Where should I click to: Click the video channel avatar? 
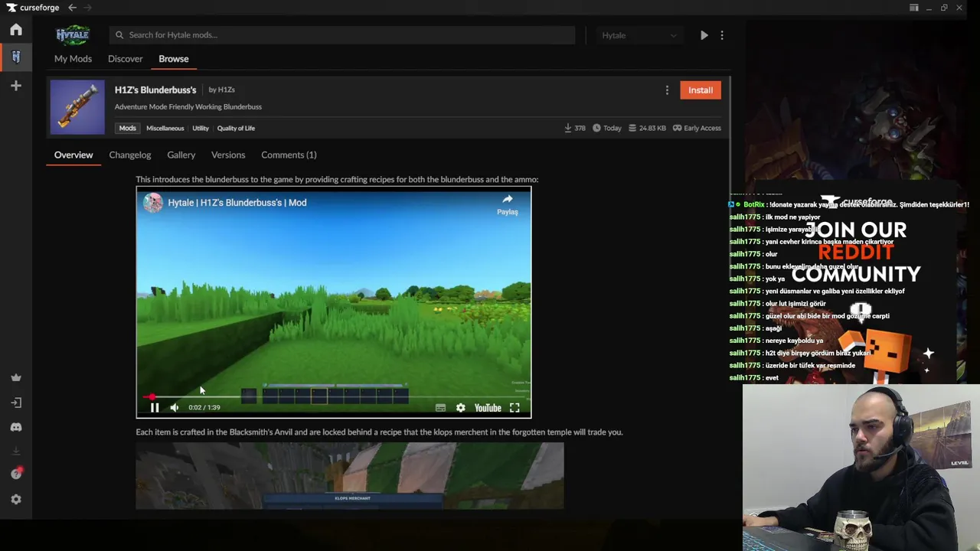point(153,203)
